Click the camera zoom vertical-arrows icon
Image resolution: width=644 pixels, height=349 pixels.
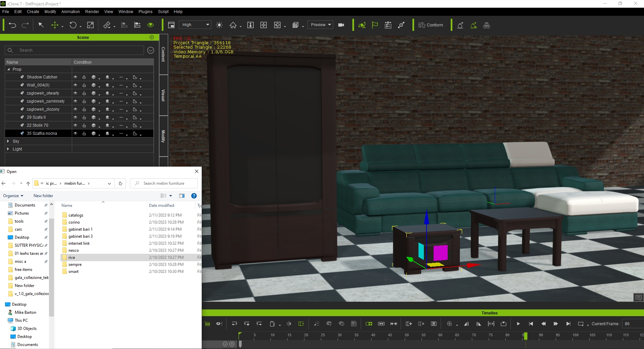point(250,25)
